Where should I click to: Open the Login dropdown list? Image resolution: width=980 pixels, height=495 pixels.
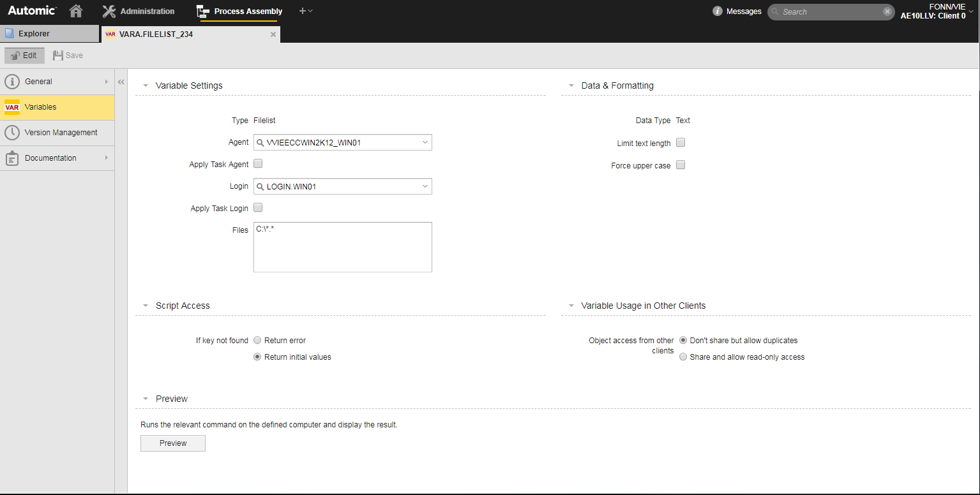[425, 187]
